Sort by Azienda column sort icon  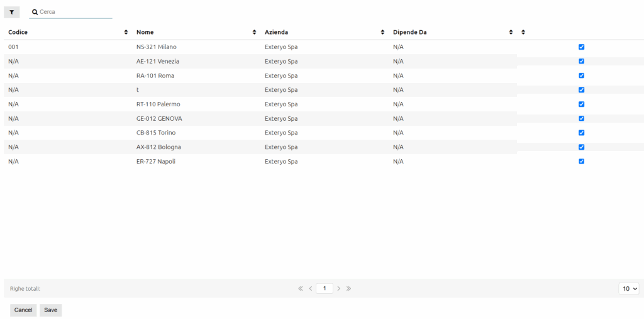pyautogui.click(x=382, y=32)
